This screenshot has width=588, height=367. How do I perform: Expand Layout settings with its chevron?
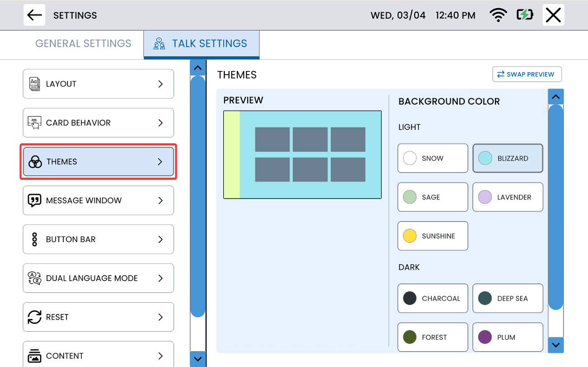click(x=160, y=84)
